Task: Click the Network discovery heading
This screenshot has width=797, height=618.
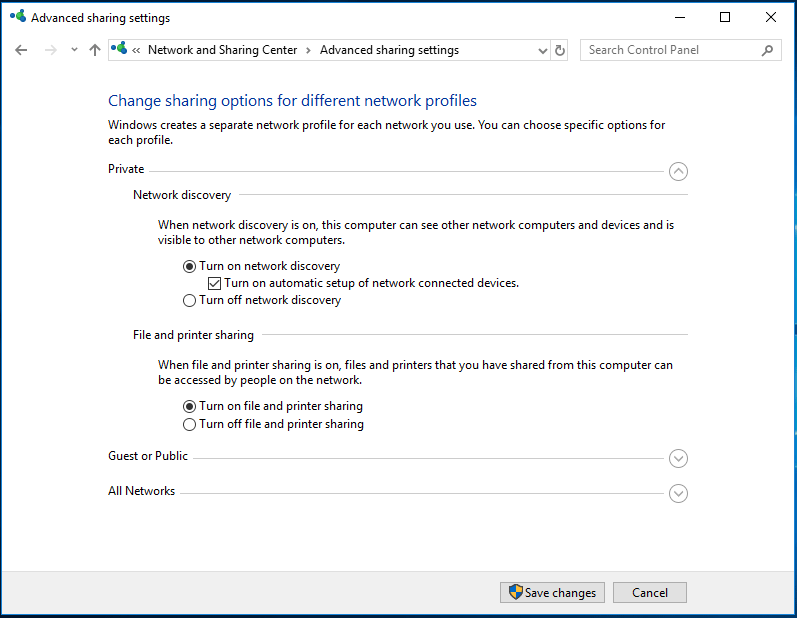Action: point(182,195)
